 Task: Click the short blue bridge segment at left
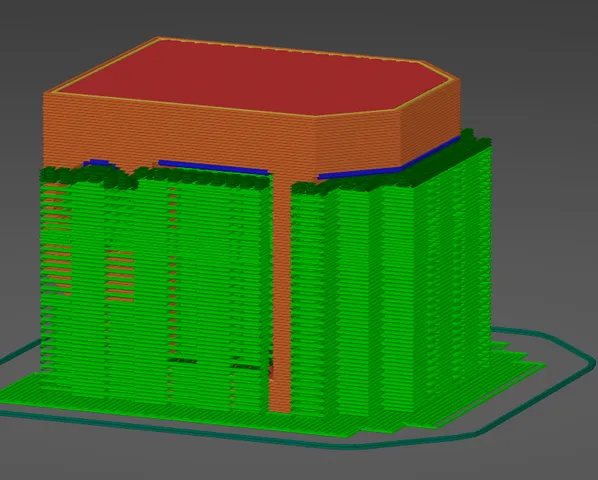coord(99,163)
